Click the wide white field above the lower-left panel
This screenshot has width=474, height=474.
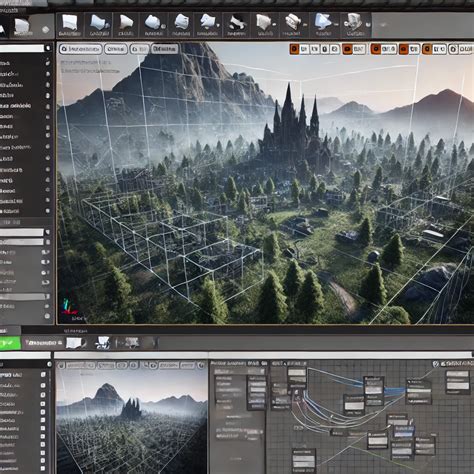click(x=25, y=355)
